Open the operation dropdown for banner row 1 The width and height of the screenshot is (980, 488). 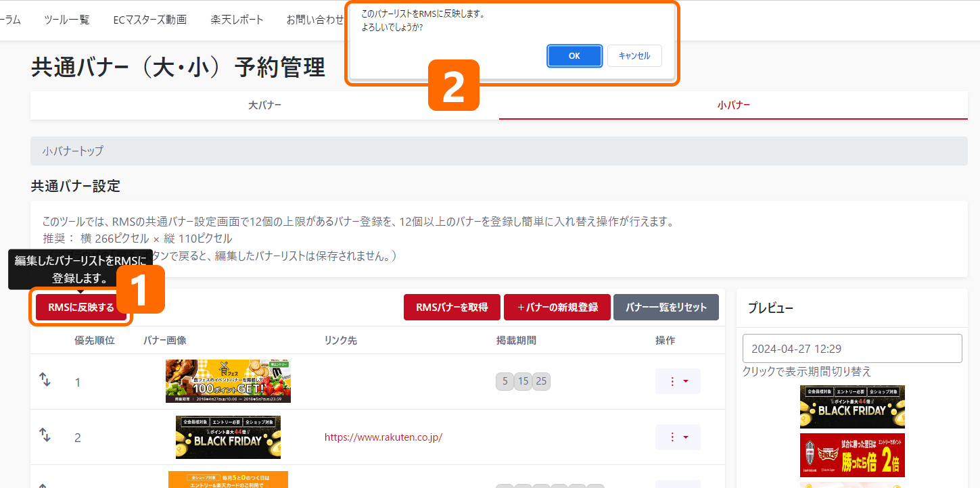[x=678, y=381]
